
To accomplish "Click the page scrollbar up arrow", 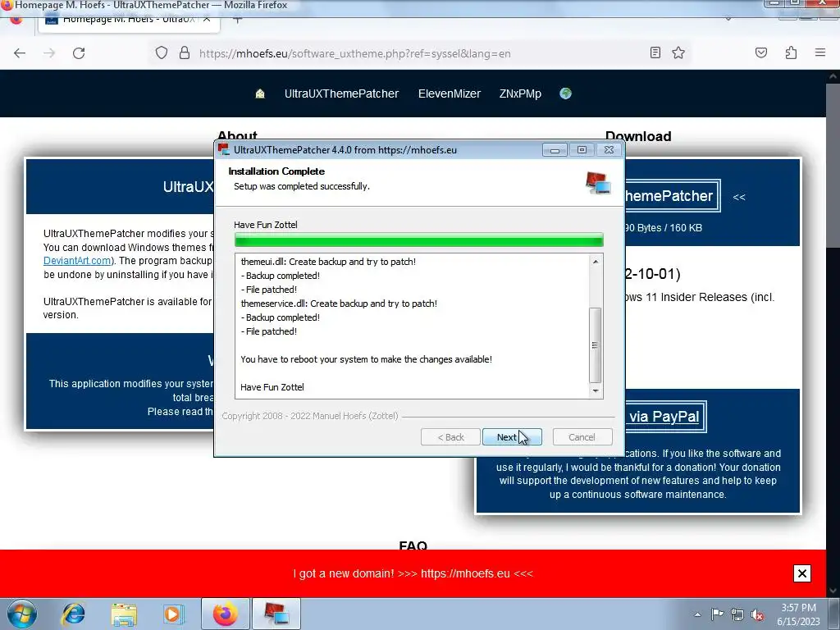I will click(x=833, y=76).
